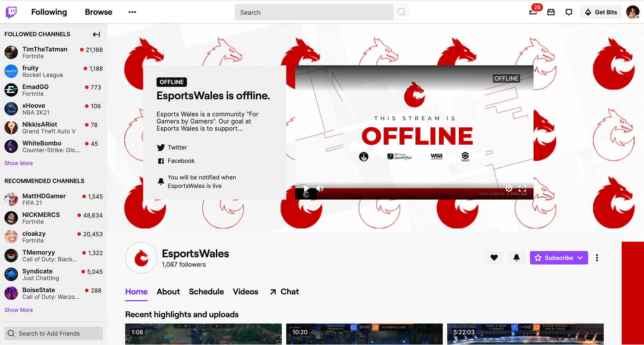This screenshot has width=644, height=345.
Task: Open video player settings gear
Action: pos(509,188)
